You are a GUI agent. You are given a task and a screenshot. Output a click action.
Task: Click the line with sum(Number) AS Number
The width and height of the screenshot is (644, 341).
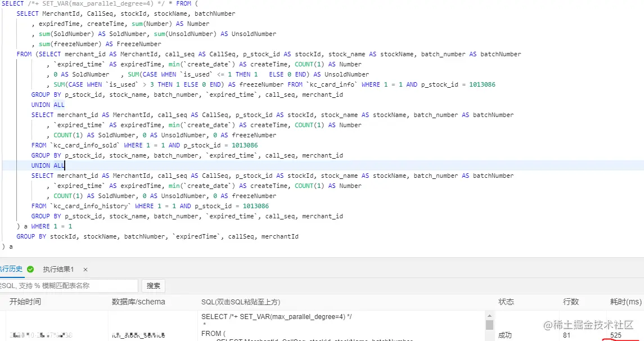coord(120,24)
